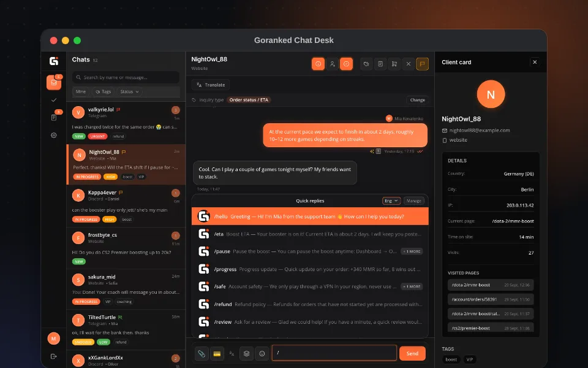Click the nightowl88@example.com email

click(x=479, y=130)
